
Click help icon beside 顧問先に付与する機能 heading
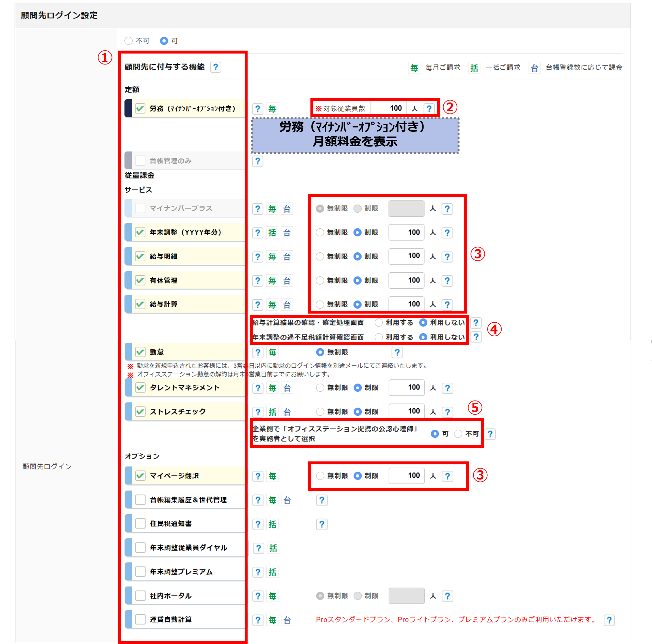click(x=215, y=67)
